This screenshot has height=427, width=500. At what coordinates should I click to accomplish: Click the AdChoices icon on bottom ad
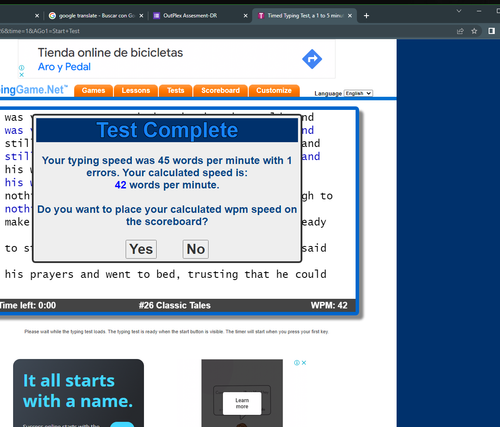pos(296,363)
